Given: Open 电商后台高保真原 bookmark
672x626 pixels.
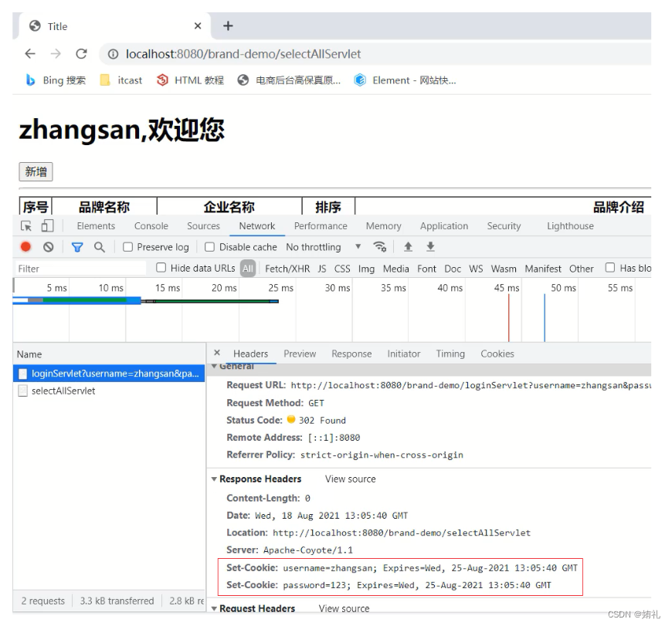Looking at the screenshot, I should coord(290,80).
